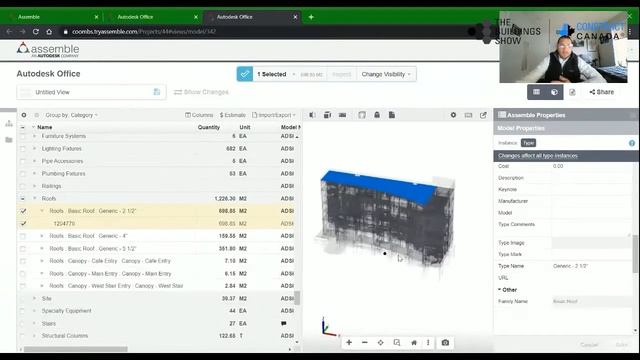
Task: Expand Roofs Basic Roof Generic 5 1/2" row
Action: 42,248
